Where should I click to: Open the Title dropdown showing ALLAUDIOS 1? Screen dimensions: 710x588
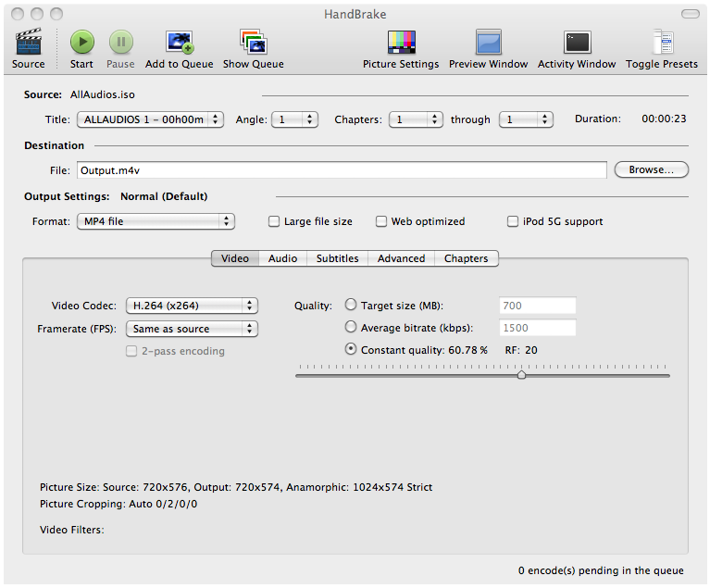tap(150, 119)
